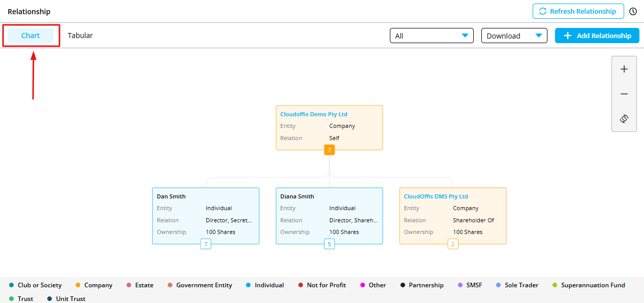The width and height of the screenshot is (644, 303).
Task: Click the Add Relationship button
Action: [x=597, y=36]
